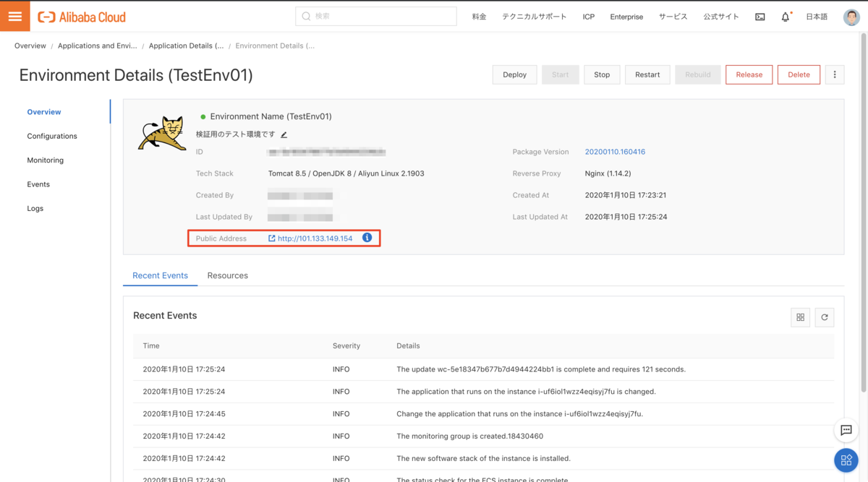The image size is (868, 482).
Task: Click the Details column header
Action: (408, 346)
